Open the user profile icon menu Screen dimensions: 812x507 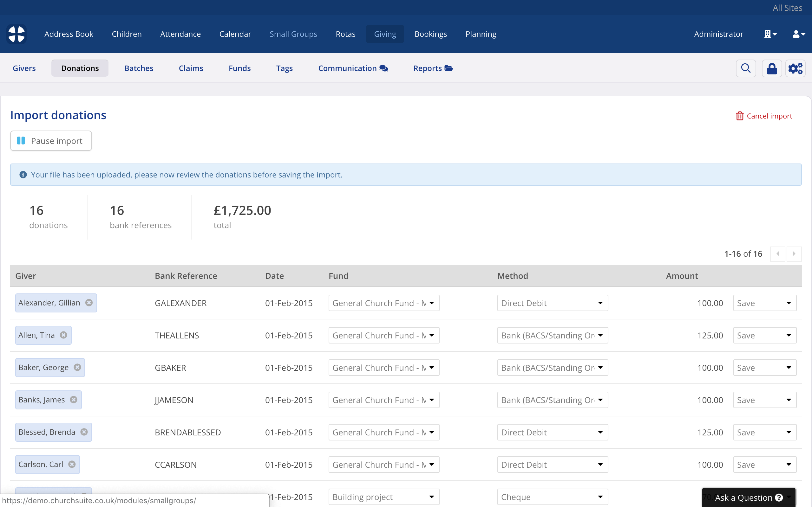[x=799, y=34]
